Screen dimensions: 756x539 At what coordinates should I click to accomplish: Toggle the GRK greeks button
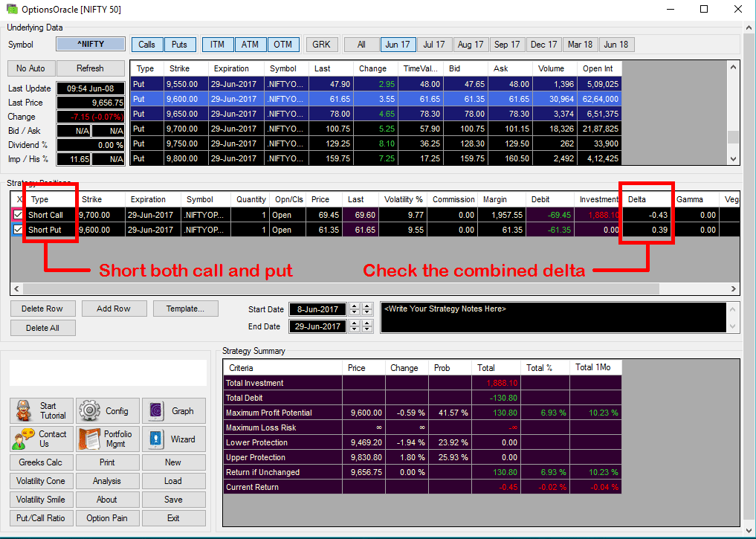pos(322,45)
